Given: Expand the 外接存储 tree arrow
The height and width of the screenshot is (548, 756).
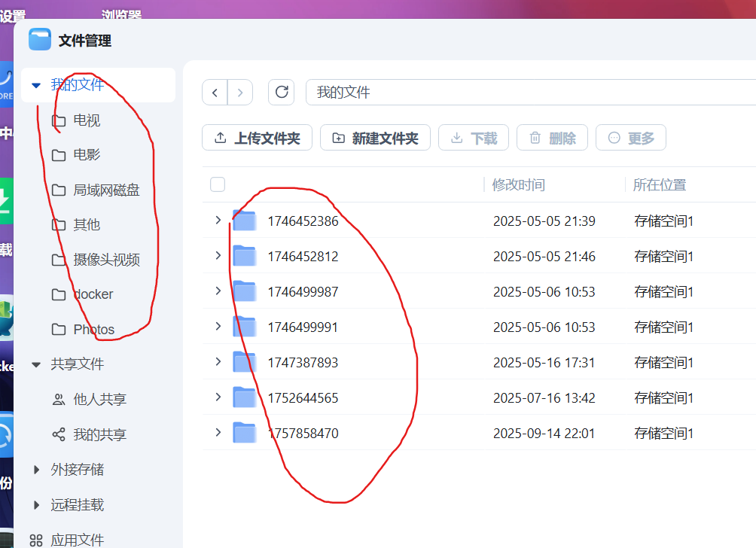Looking at the screenshot, I should (x=36, y=470).
